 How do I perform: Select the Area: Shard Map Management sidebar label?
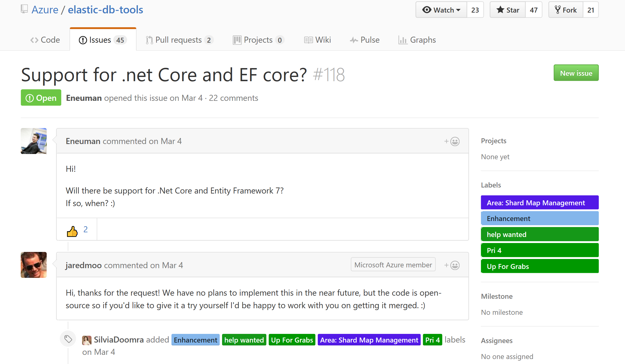[540, 203]
